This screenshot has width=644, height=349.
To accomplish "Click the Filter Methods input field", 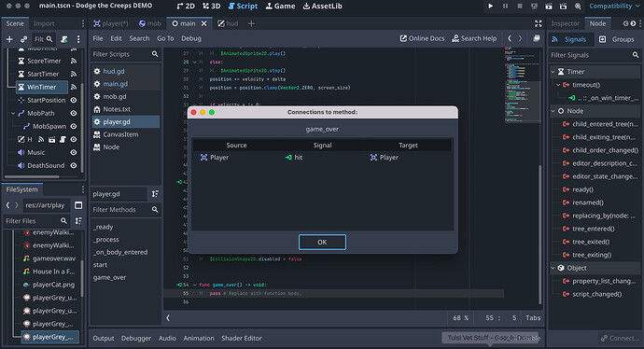I will [x=126, y=209].
